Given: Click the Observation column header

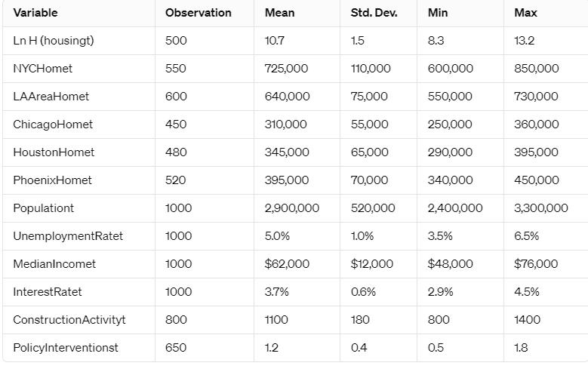Looking at the screenshot, I should coord(199,13).
